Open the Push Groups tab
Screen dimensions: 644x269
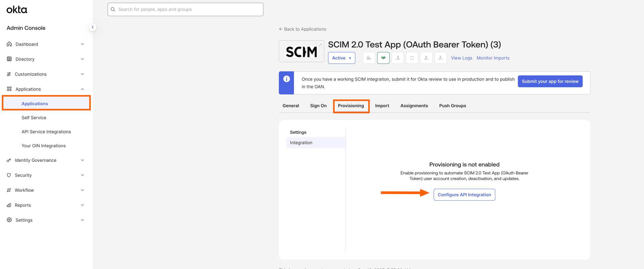tap(453, 106)
